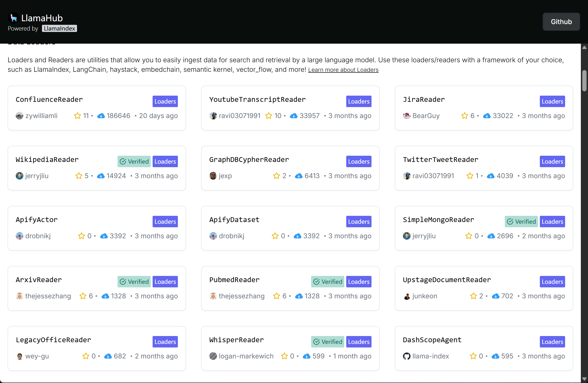Click Loaders tag on YoutubeTranscriptReader card
588x383 pixels.
[359, 101]
